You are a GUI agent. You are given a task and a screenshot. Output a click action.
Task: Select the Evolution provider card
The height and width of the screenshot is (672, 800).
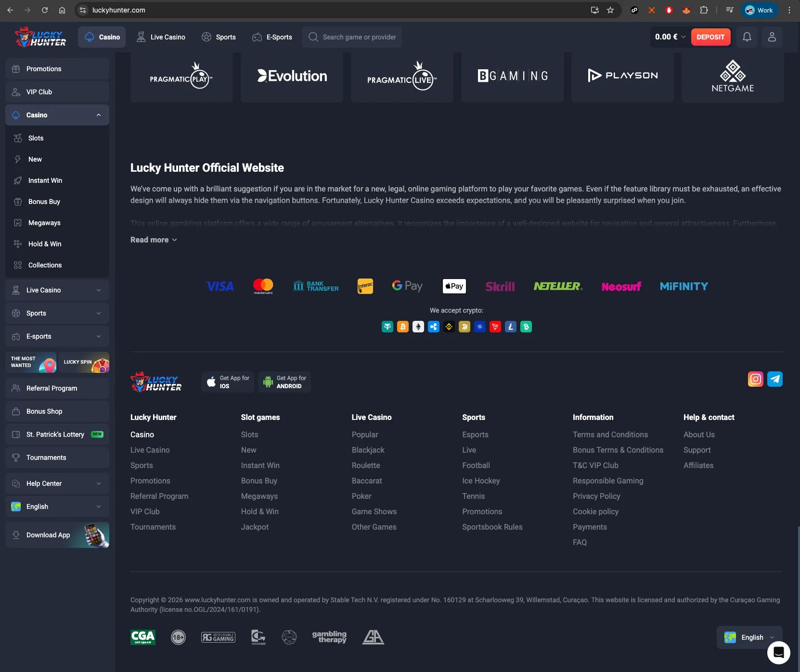292,77
